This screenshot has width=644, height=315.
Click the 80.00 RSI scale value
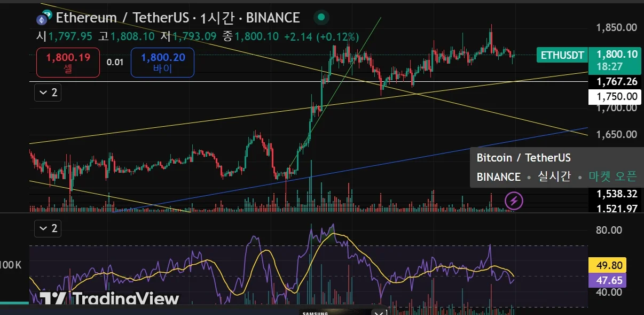(x=609, y=230)
